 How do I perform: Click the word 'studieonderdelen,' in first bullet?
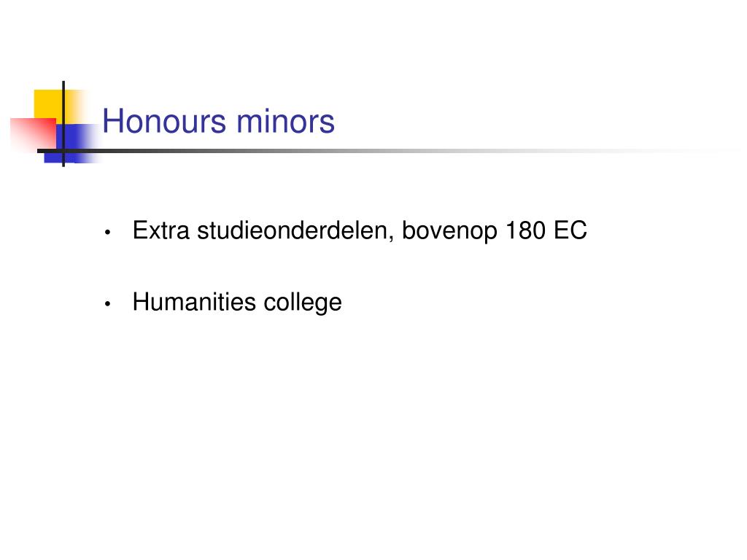point(296,230)
